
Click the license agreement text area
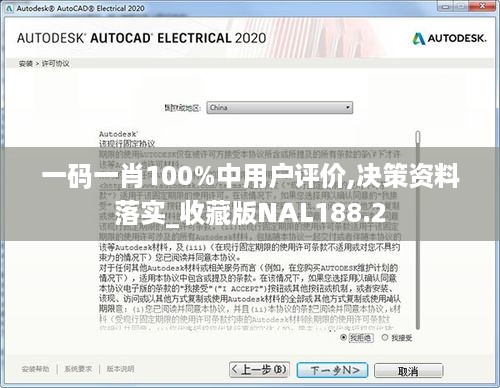pyautogui.click(x=250, y=230)
